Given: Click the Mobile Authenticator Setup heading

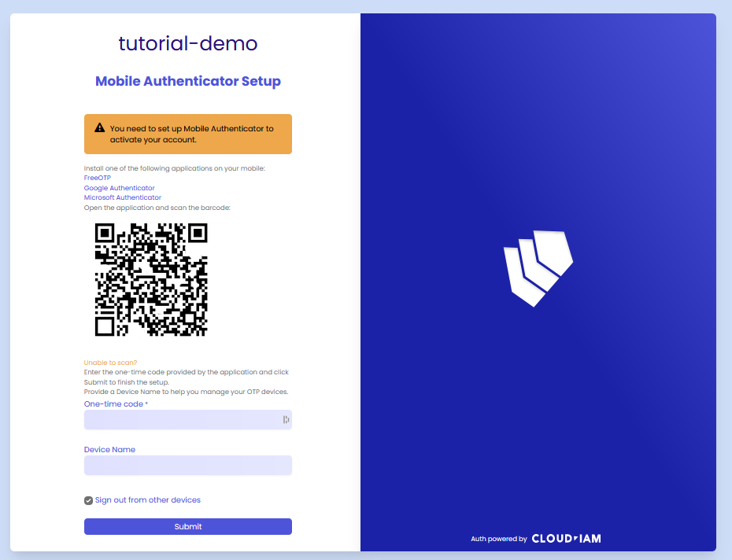Looking at the screenshot, I should 187,81.
